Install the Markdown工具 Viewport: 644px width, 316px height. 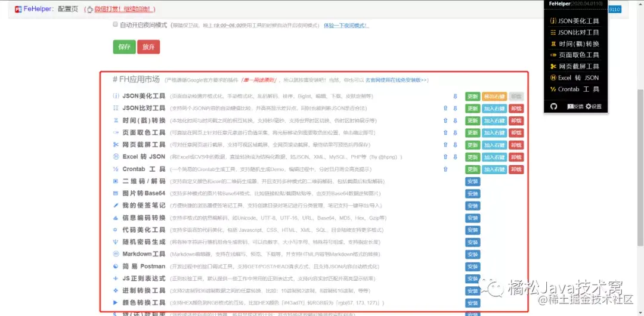coord(472,255)
